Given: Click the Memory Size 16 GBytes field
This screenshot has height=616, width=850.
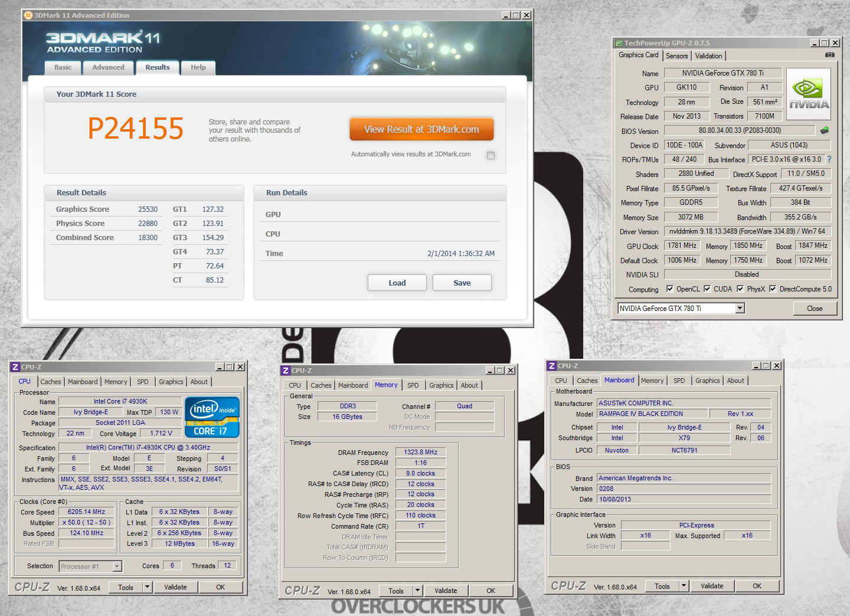Looking at the screenshot, I should pos(347,417).
